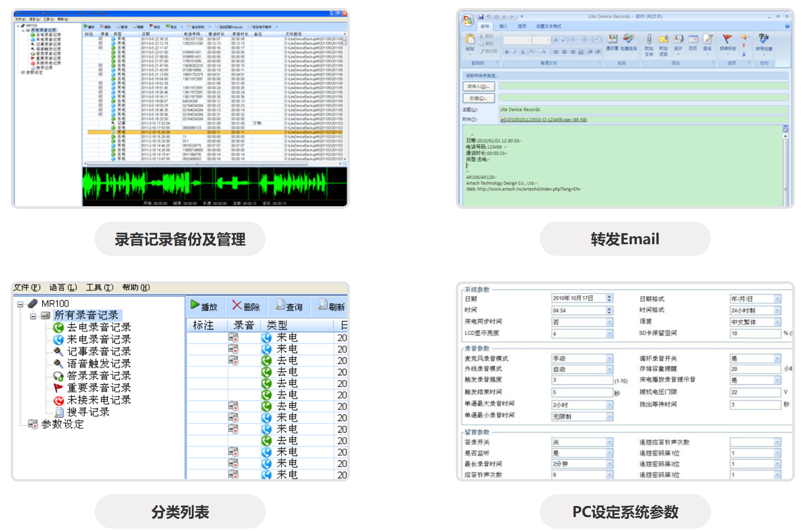
Task: Switch to the 设置文本格式 Format Text tab
Action: tap(549, 26)
